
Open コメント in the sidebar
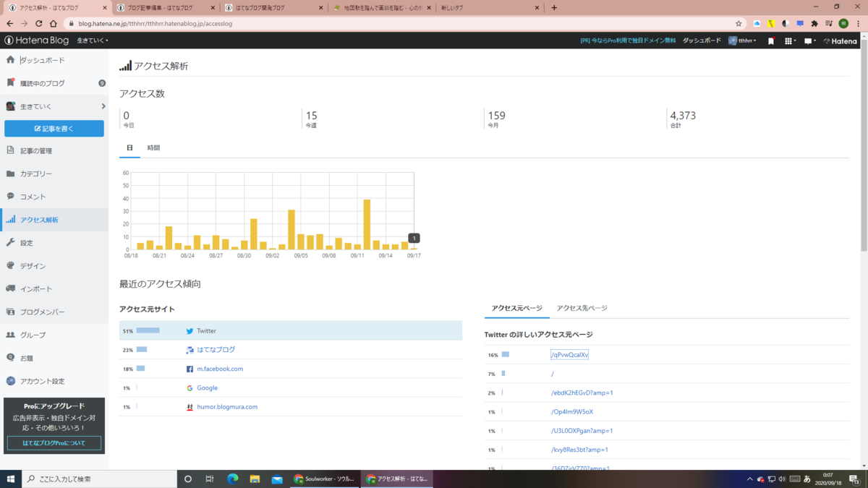tap(33, 197)
